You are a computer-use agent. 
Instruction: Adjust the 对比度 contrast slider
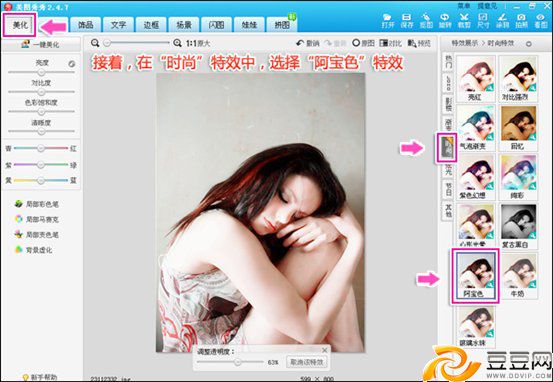(41, 92)
